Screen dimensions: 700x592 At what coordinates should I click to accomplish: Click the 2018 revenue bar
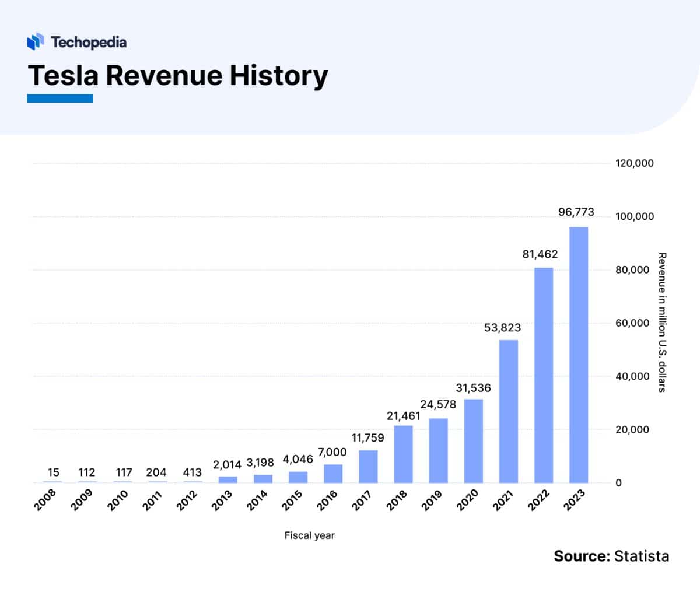click(403, 454)
